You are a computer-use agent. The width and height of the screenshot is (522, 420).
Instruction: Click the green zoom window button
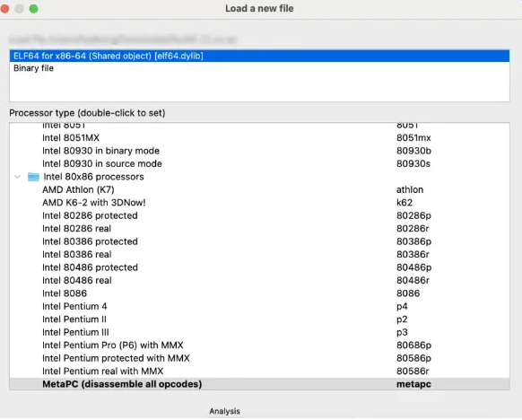pos(33,9)
